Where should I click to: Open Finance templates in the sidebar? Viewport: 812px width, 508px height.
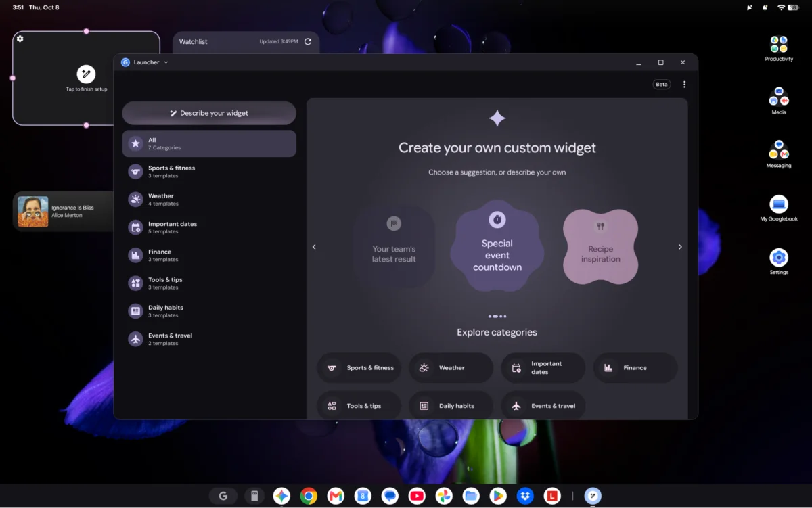(209, 255)
